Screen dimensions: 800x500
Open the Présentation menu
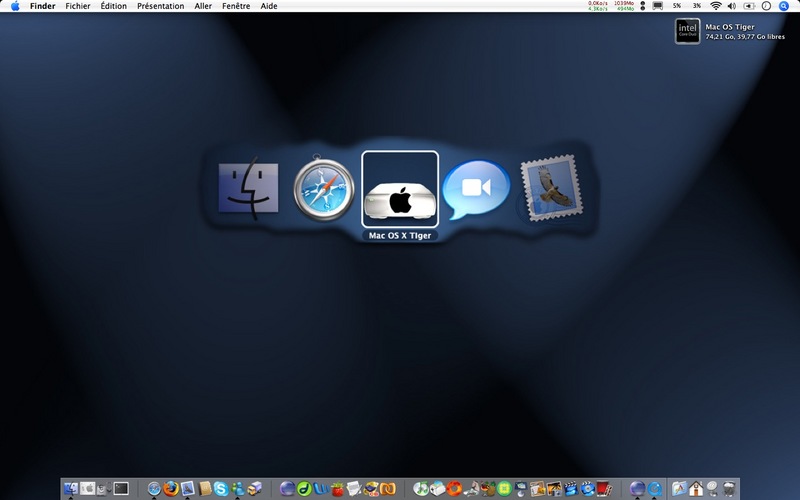tap(160, 6)
